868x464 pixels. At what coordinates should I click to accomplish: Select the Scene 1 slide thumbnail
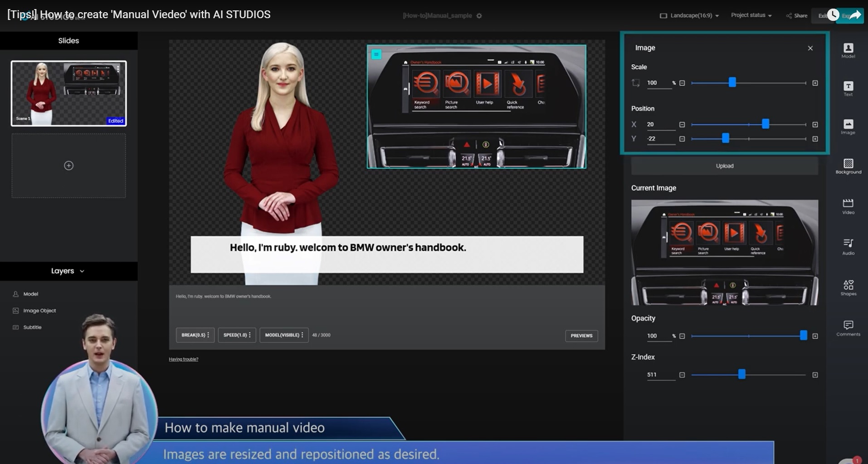tap(68, 93)
